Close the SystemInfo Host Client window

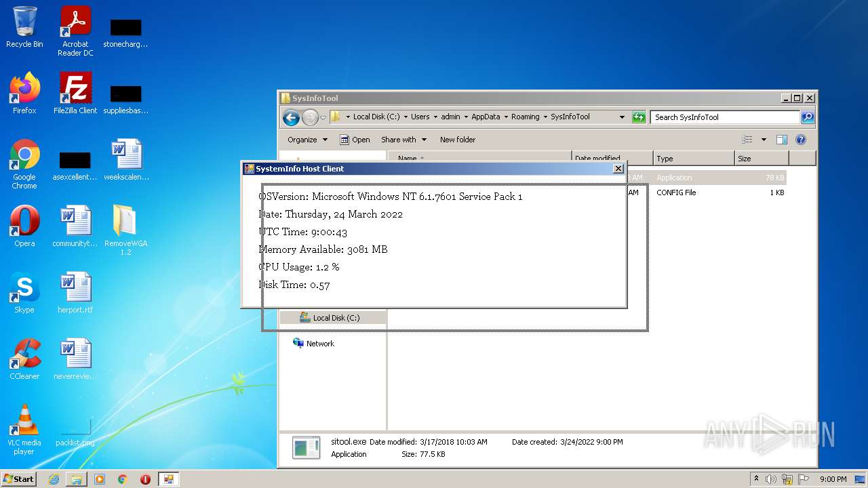(618, 169)
